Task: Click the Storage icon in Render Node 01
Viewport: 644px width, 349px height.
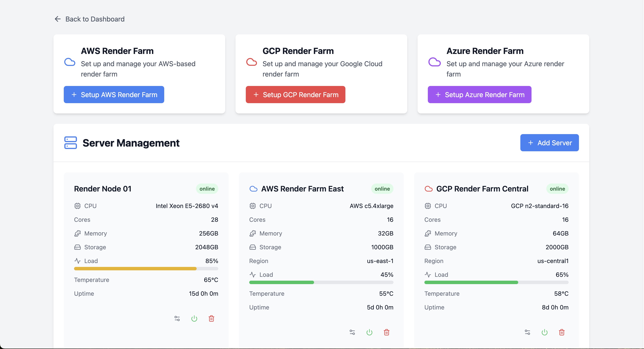Action: tap(77, 247)
